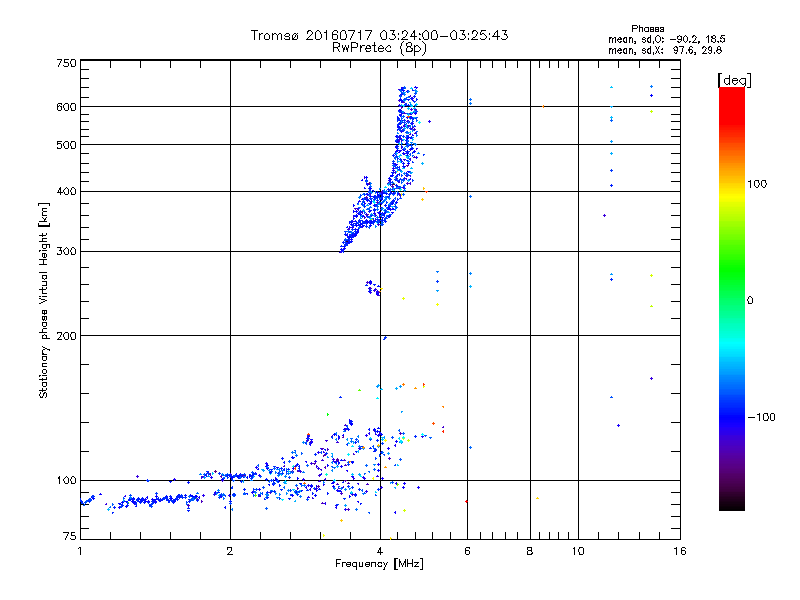Click the x-axis tick label '8'
The height and width of the screenshot is (600, 800).
(x=530, y=551)
